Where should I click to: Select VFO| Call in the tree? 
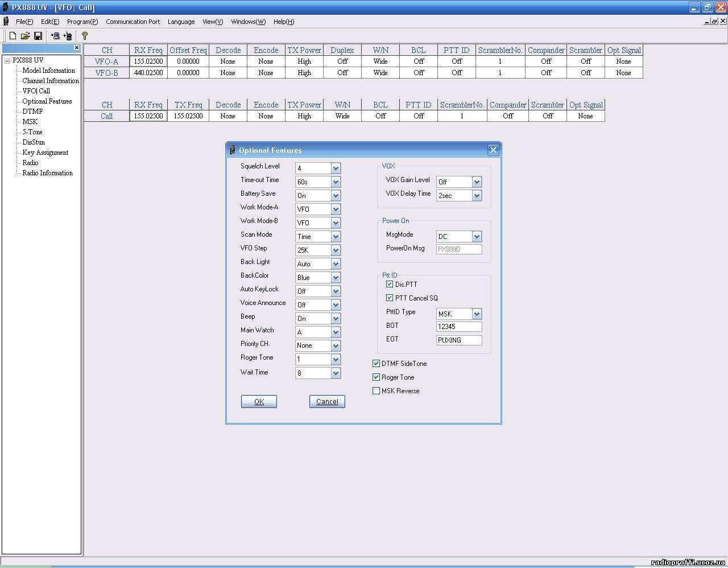[x=36, y=91]
